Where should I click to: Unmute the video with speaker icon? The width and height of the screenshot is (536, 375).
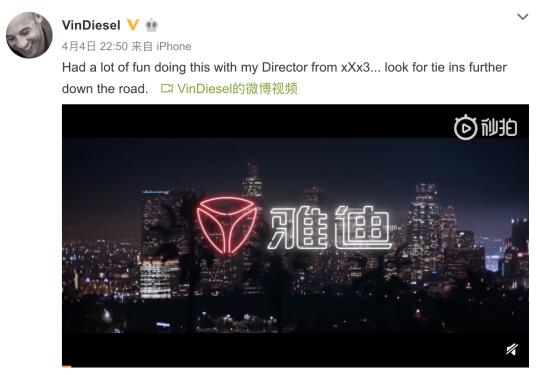(512, 349)
